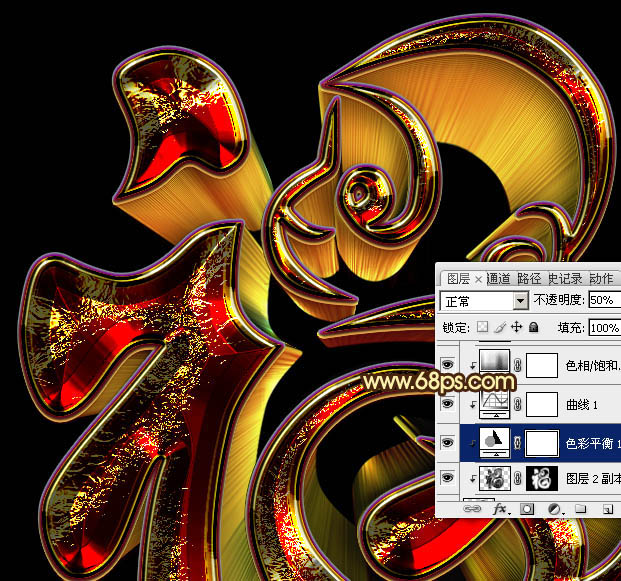The width and height of the screenshot is (621, 581).
Task: Select the 曲线 1 layer mask thumbnail
Action: tap(541, 404)
